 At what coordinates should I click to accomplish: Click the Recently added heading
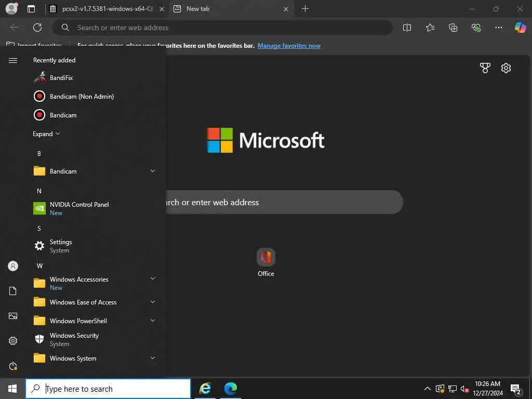click(54, 60)
